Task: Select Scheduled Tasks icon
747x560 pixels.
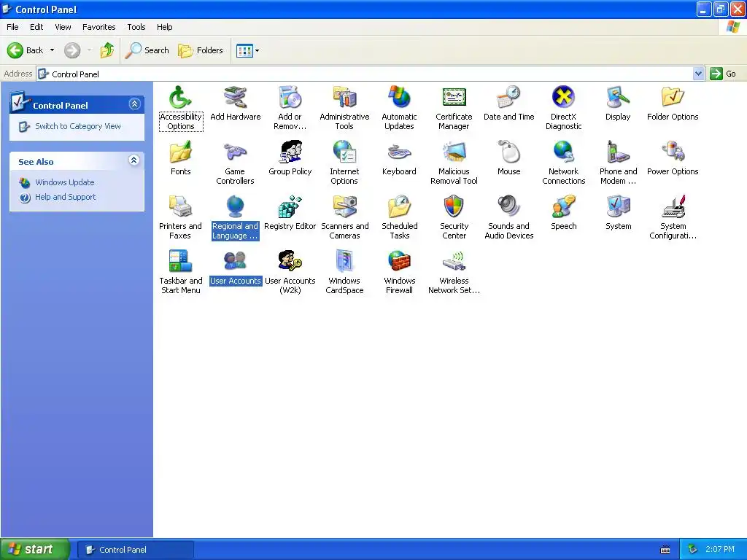Action: [399, 207]
